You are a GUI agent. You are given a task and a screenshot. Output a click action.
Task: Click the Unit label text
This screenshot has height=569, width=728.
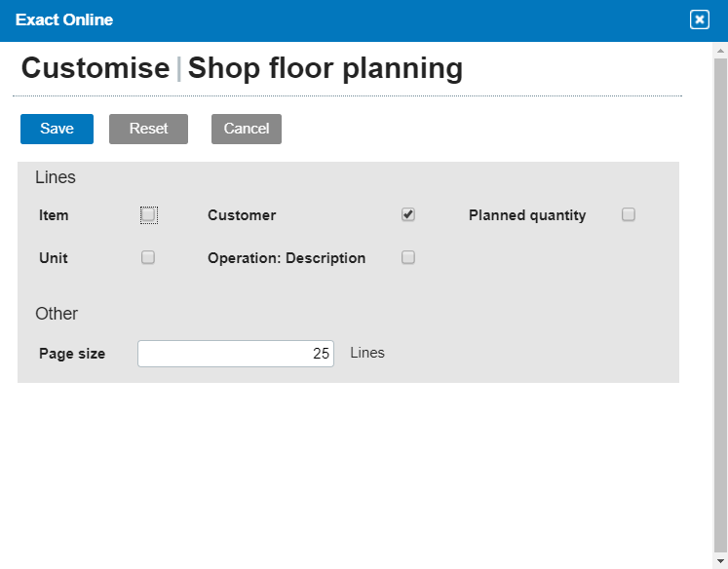54,258
